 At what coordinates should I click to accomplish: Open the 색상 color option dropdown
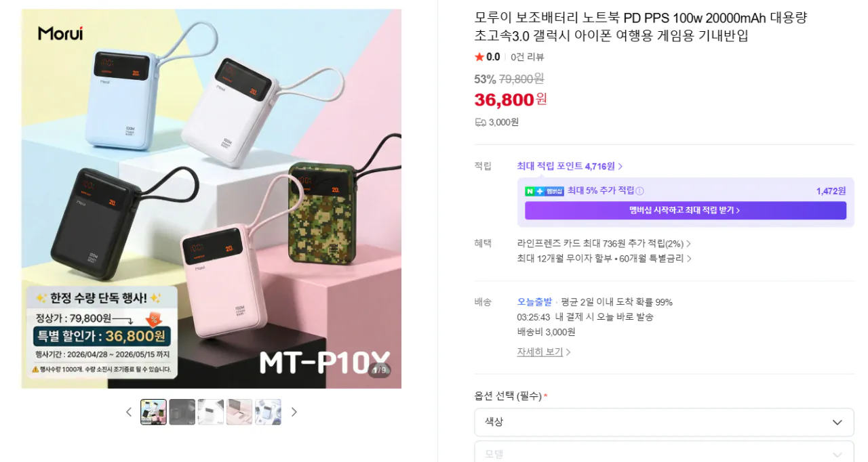click(x=663, y=422)
